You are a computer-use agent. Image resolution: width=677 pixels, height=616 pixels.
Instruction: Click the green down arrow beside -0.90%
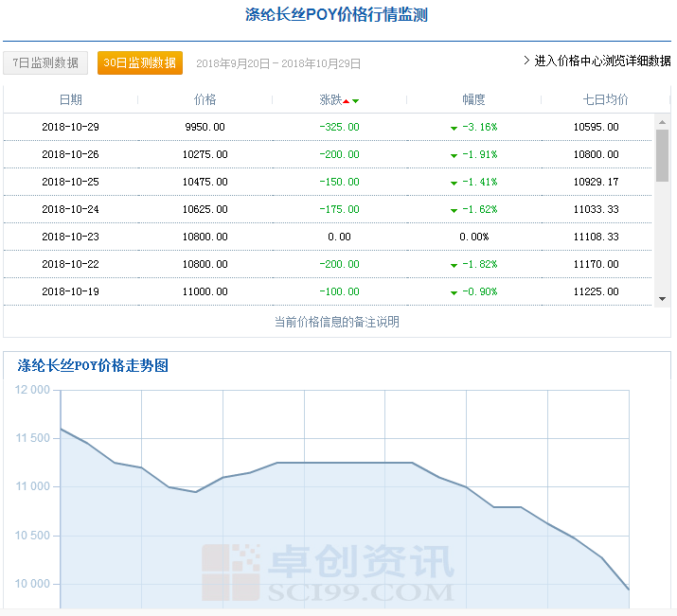454,292
